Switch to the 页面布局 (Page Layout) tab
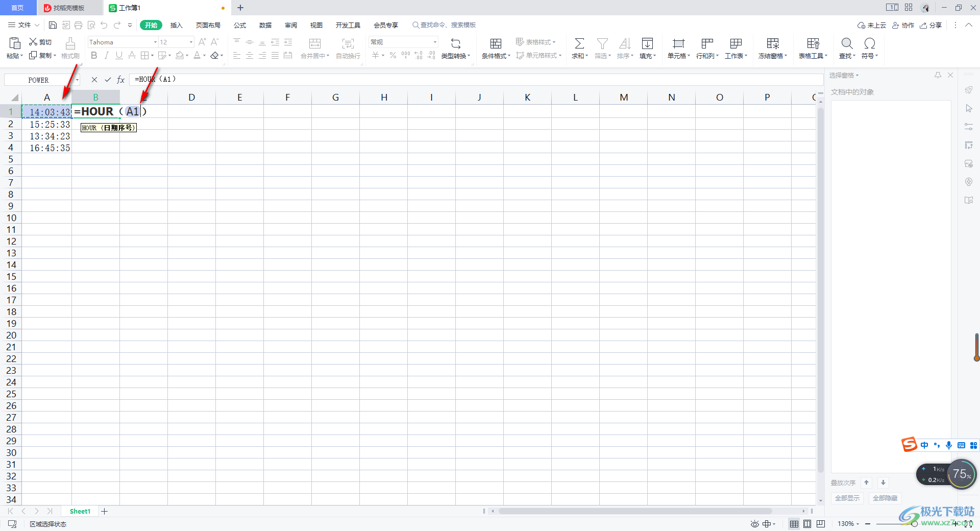 point(208,25)
